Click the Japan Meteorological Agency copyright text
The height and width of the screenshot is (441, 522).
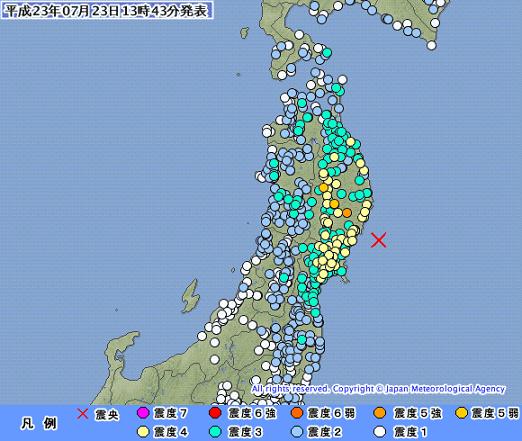pyautogui.click(x=378, y=389)
